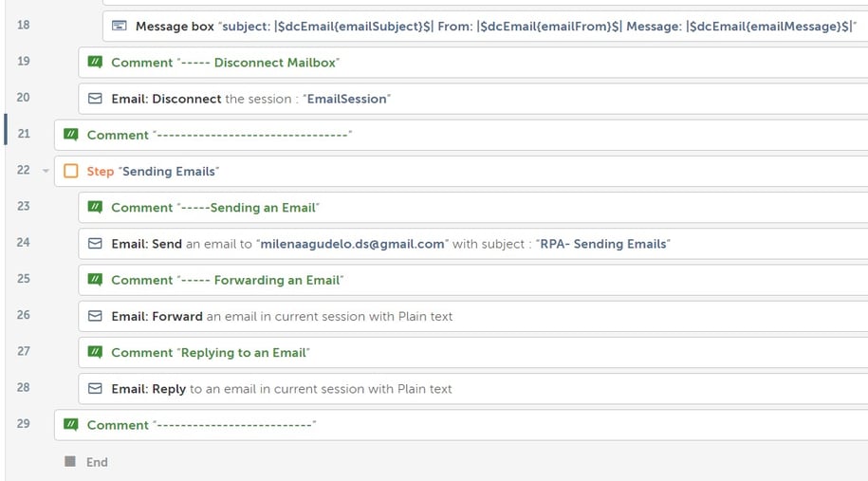The image size is (868, 481).
Task: Click the envelope icon on Email: Forward action
Action: [x=95, y=316]
